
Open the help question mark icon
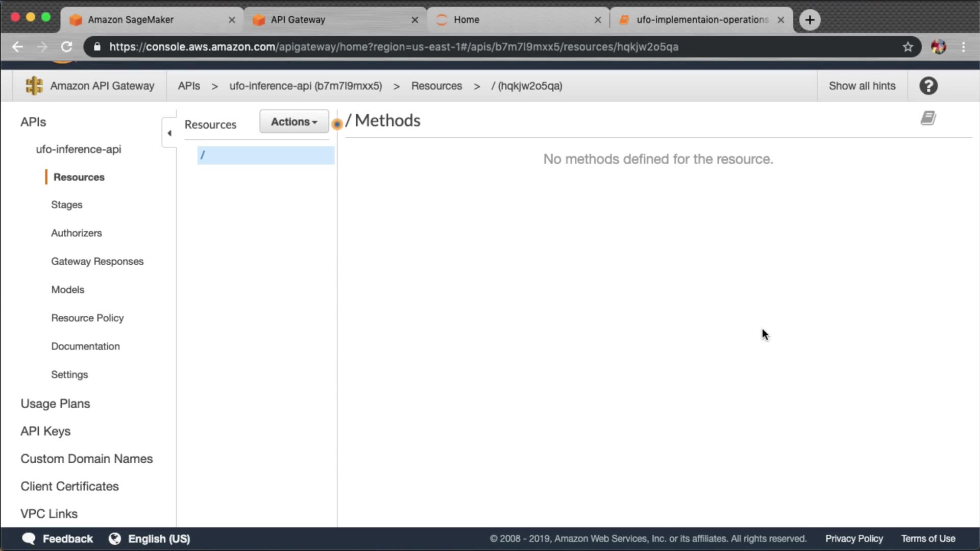928,86
